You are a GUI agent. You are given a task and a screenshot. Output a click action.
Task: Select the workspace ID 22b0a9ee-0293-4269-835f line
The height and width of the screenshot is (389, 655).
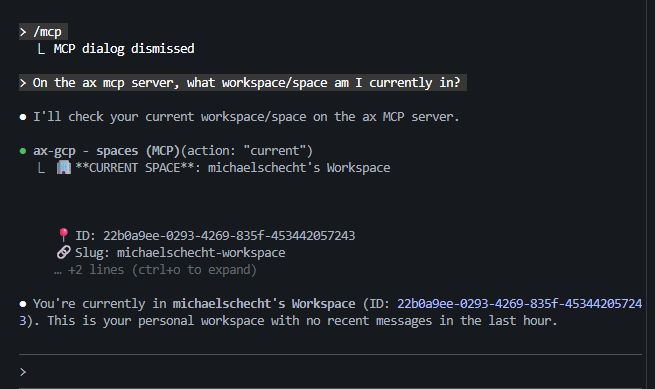click(215, 236)
